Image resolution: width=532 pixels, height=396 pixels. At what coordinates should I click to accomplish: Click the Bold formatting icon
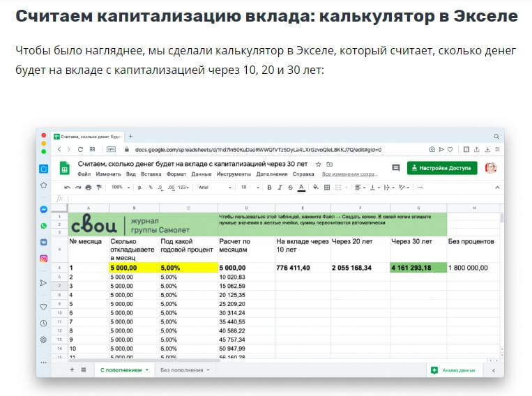pyautogui.click(x=269, y=187)
